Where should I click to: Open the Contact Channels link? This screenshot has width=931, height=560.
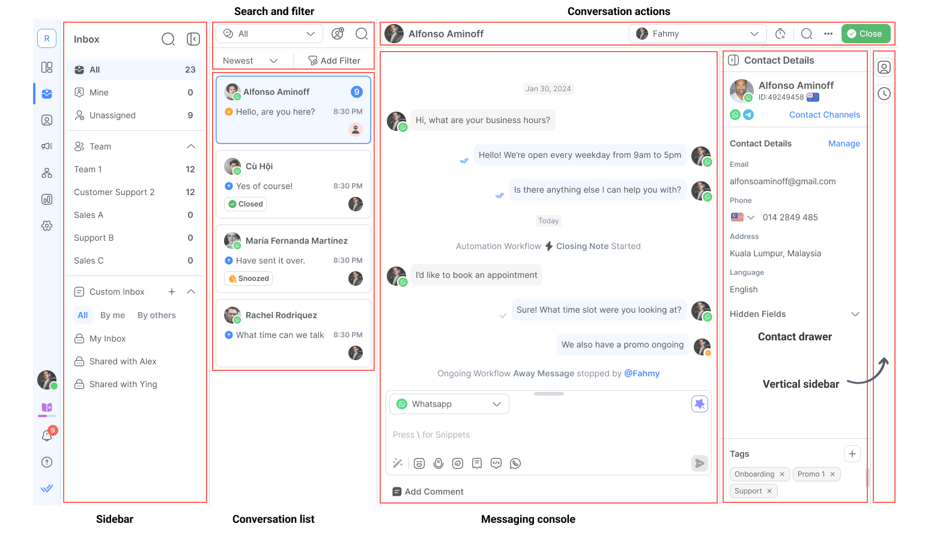[824, 115]
